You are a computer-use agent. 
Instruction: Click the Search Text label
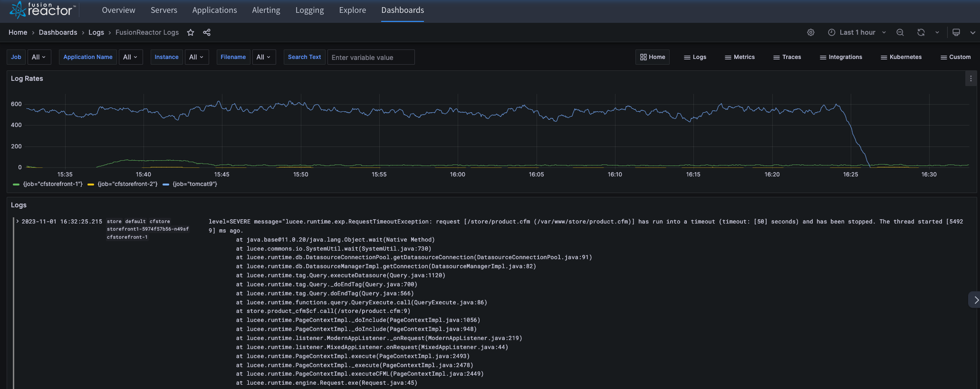pos(305,57)
